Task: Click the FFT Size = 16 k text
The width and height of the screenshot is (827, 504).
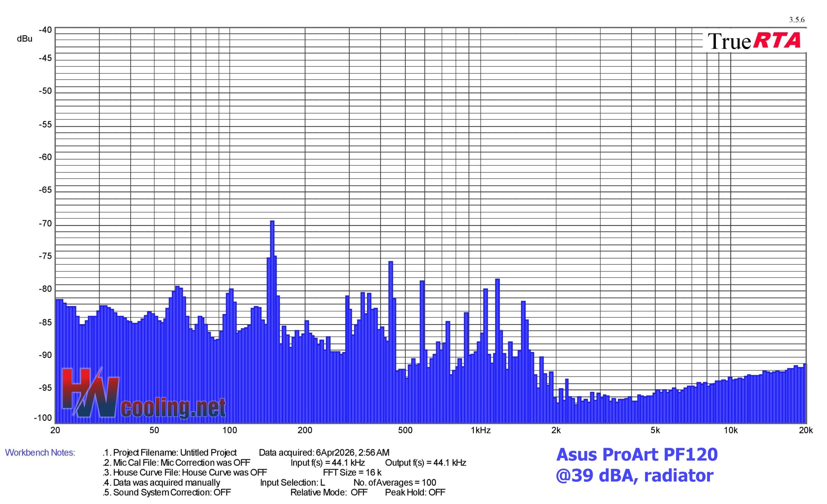Action: [352, 472]
